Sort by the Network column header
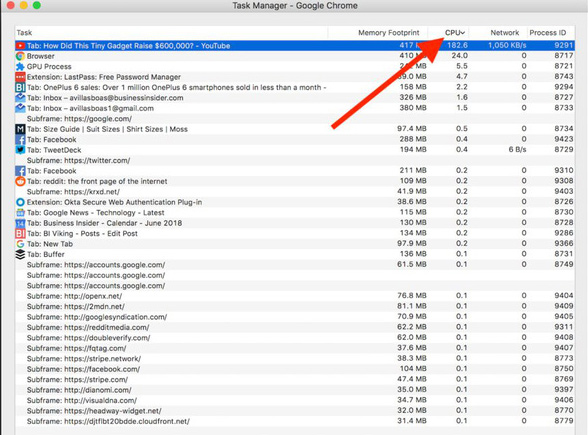This screenshot has height=435, width=588. click(498, 33)
